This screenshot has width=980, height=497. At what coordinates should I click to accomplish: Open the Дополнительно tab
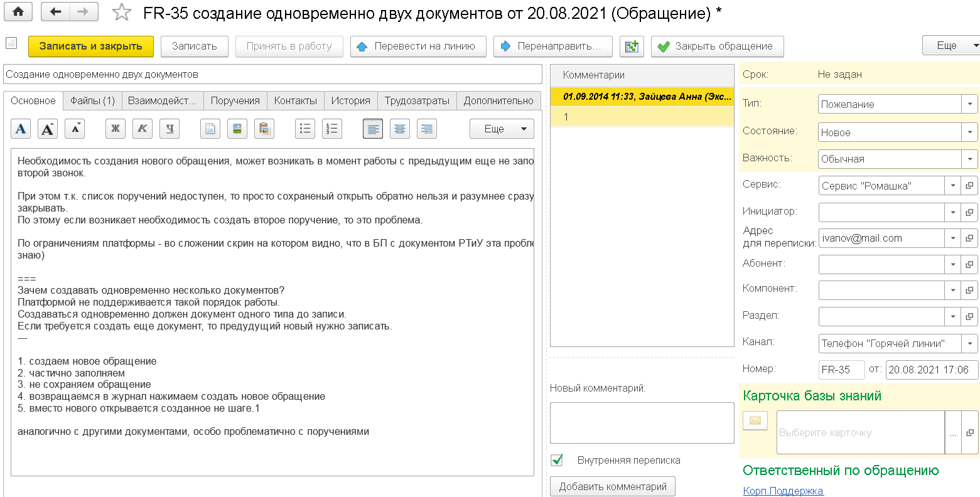click(x=498, y=100)
